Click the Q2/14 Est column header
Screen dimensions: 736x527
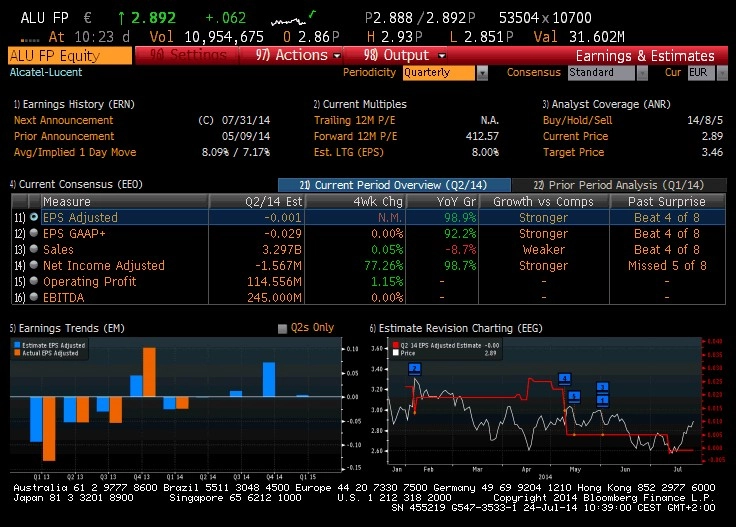pyautogui.click(x=257, y=201)
